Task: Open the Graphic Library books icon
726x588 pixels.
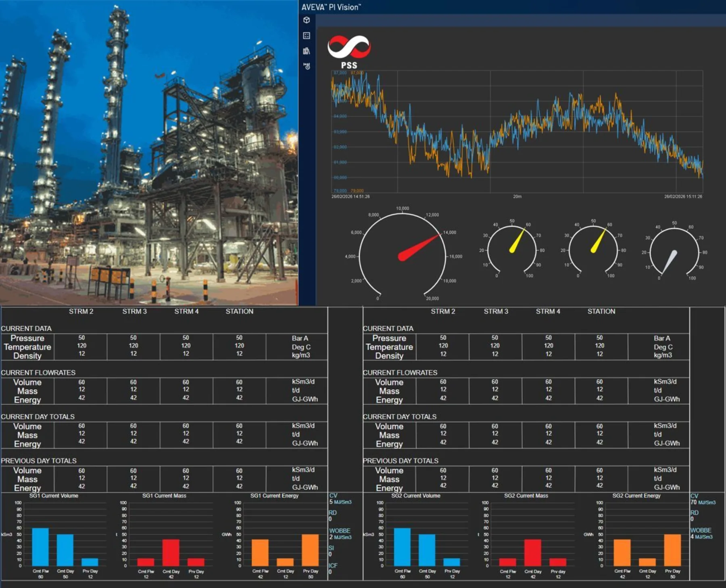Action: [x=307, y=51]
